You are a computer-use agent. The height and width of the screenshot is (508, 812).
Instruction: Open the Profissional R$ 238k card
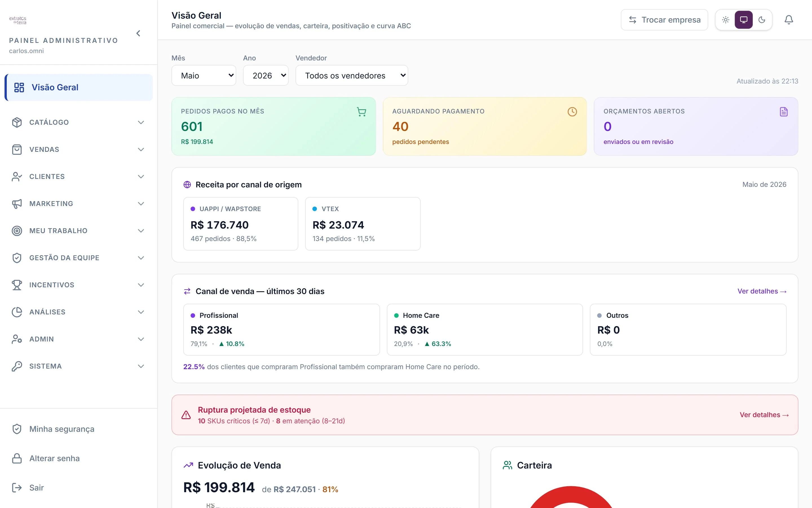281,330
